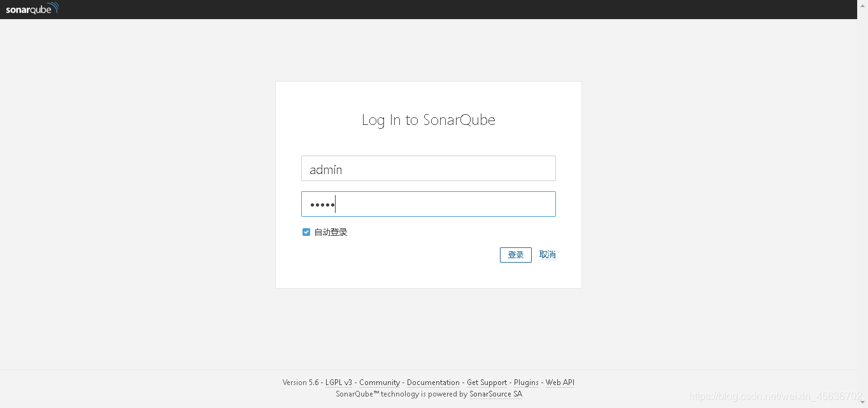868x408 pixels.
Task: Click the 取消 cancel link
Action: pos(547,254)
